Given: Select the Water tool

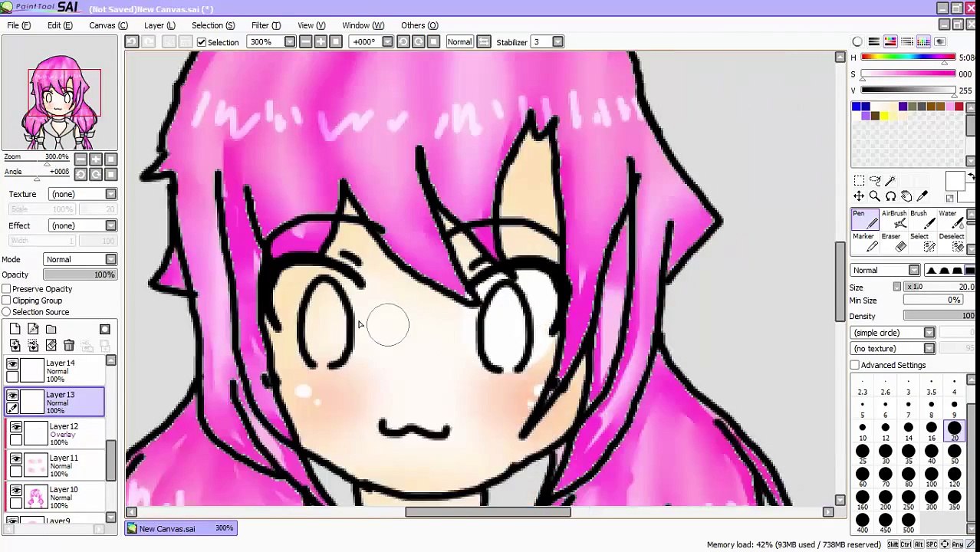Looking at the screenshot, I should (951, 219).
